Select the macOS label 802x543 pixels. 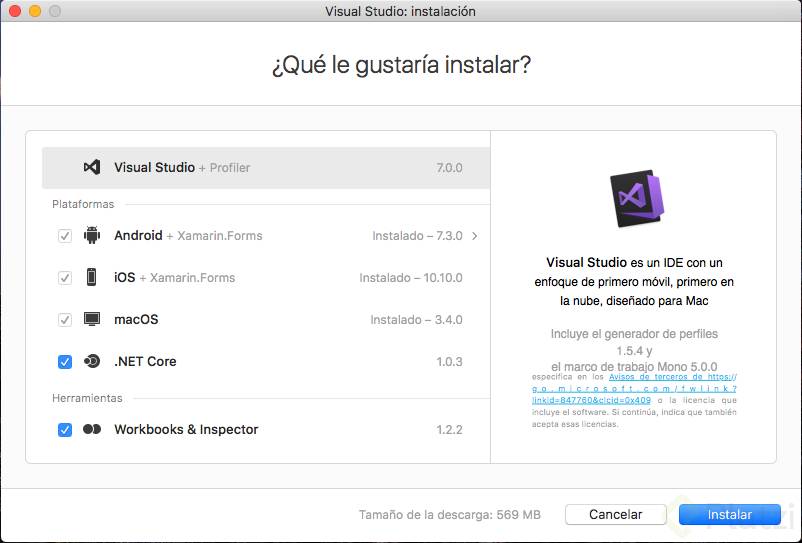coord(136,319)
